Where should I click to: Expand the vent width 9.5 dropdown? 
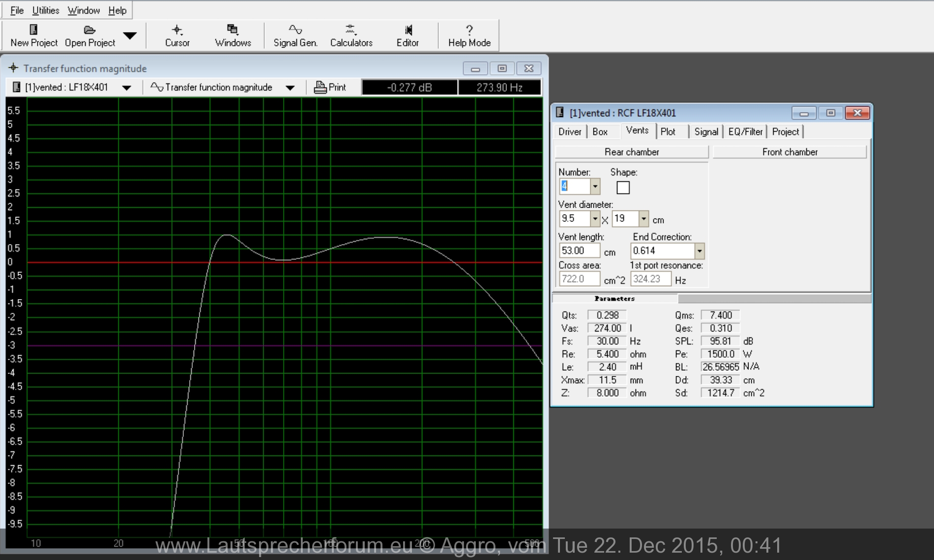pos(595,219)
